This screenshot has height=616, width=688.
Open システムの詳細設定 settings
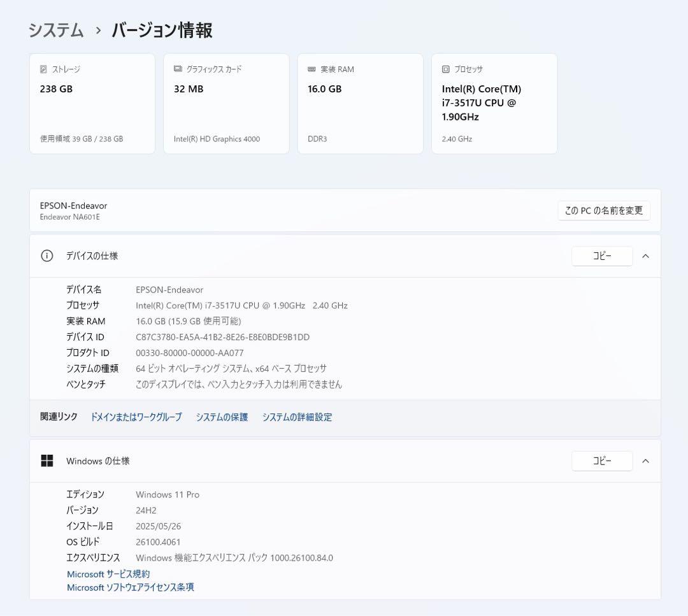point(296,417)
